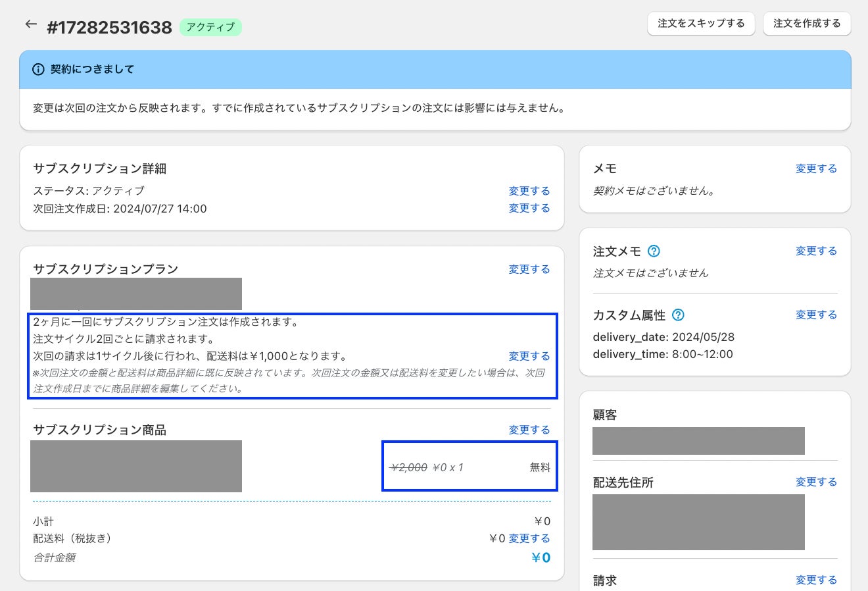Screen dimensions: 868x591
Task: Edit the サブスクリプションプラン via 変更する
Action: [529, 269]
